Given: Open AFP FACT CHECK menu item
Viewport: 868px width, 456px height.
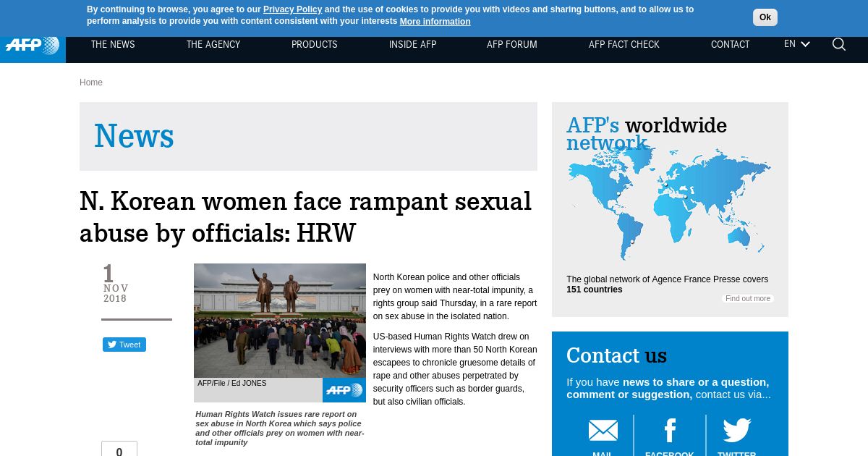Looking at the screenshot, I should click(624, 45).
